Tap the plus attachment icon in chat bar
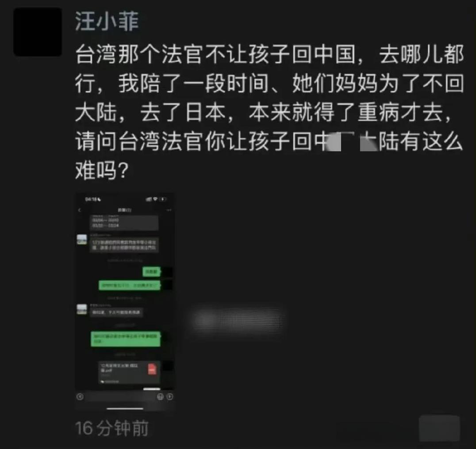The image size is (476, 449). pyautogui.click(x=170, y=396)
